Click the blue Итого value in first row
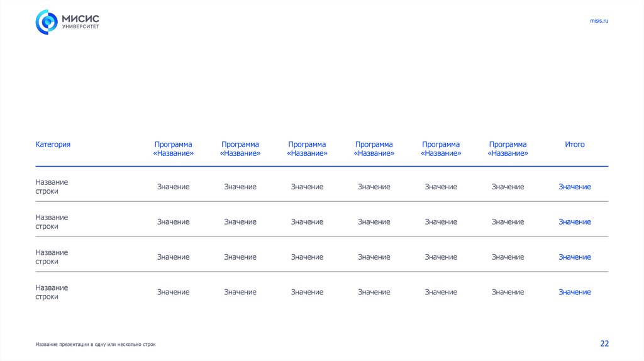The width and height of the screenshot is (644, 361). (x=574, y=187)
